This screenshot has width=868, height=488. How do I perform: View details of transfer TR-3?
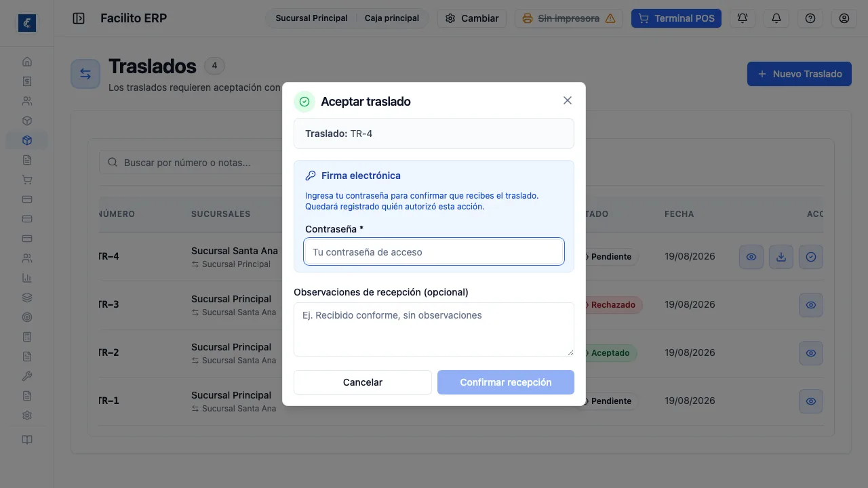click(x=811, y=305)
